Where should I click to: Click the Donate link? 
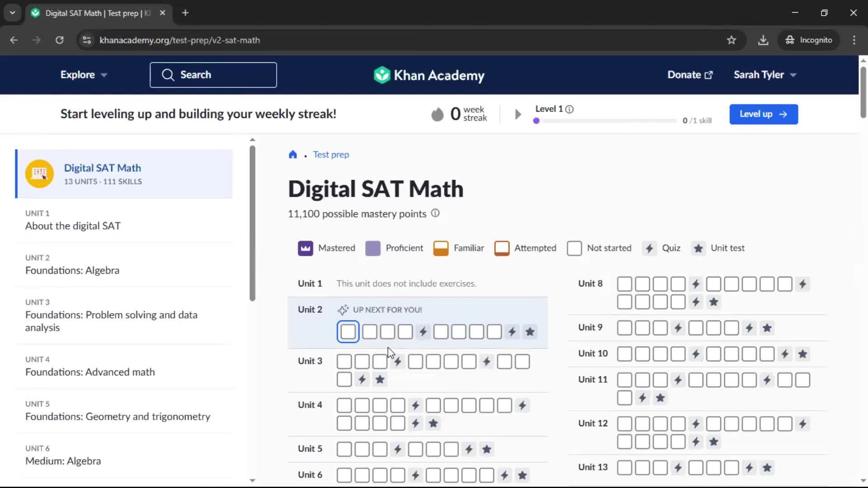click(x=690, y=75)
